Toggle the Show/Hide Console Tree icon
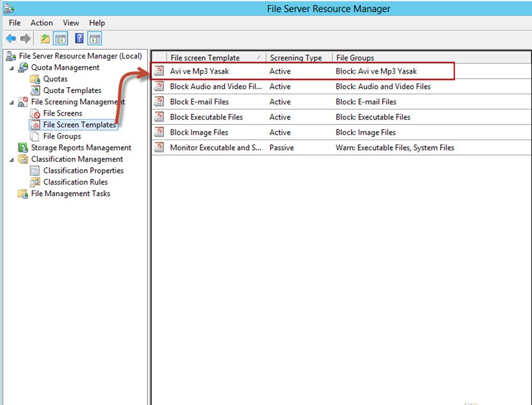The width and height of the screenshot is (532, 405). (61, 39)
